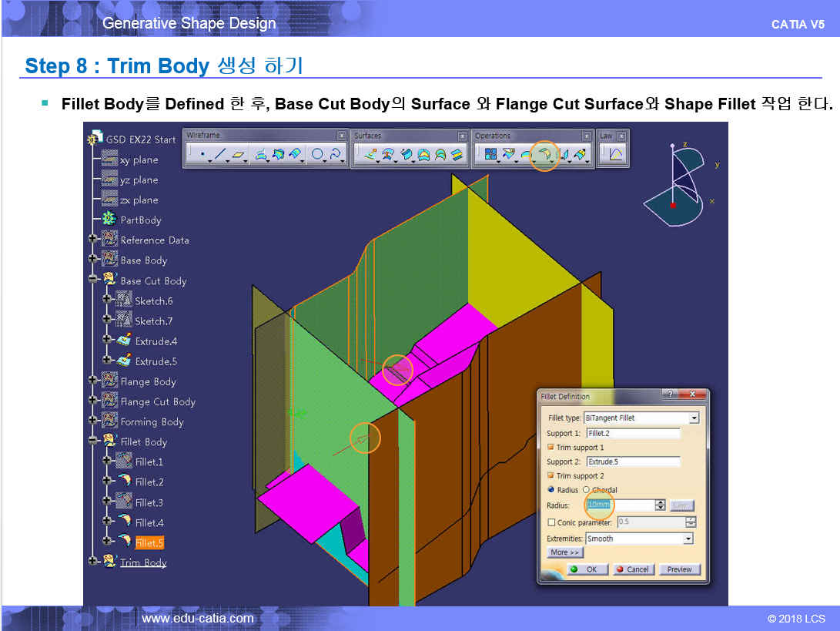Select the yz plane in tree
Viewport: 840px width, 631px height.
pyautogui.click(x=139, y=180)
